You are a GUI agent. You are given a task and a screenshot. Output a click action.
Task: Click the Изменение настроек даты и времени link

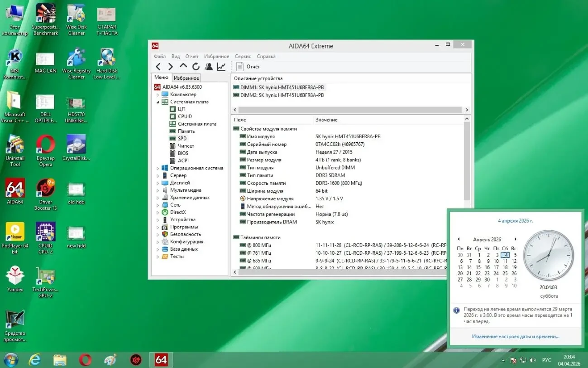click(x=515, y=336)
